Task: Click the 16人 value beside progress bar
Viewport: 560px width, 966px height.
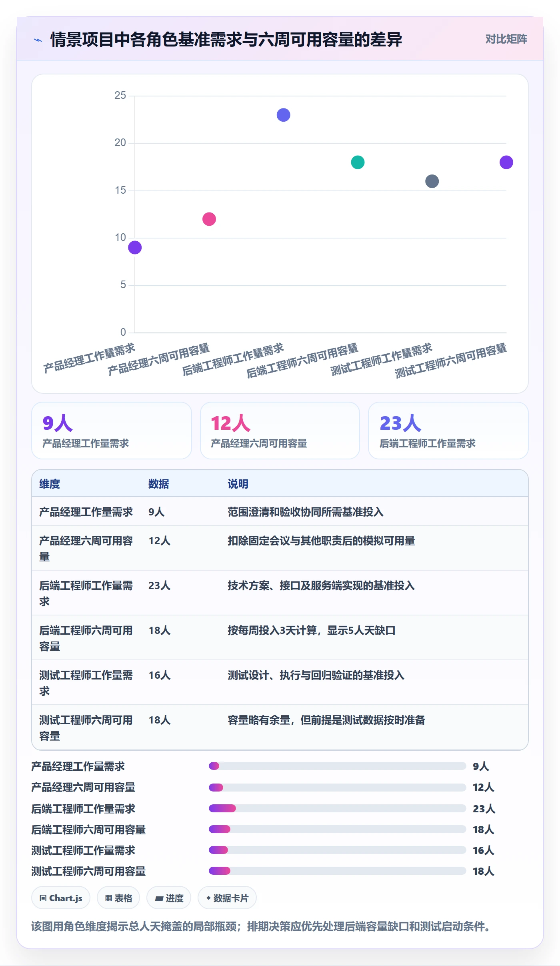Action: [483, 850]
